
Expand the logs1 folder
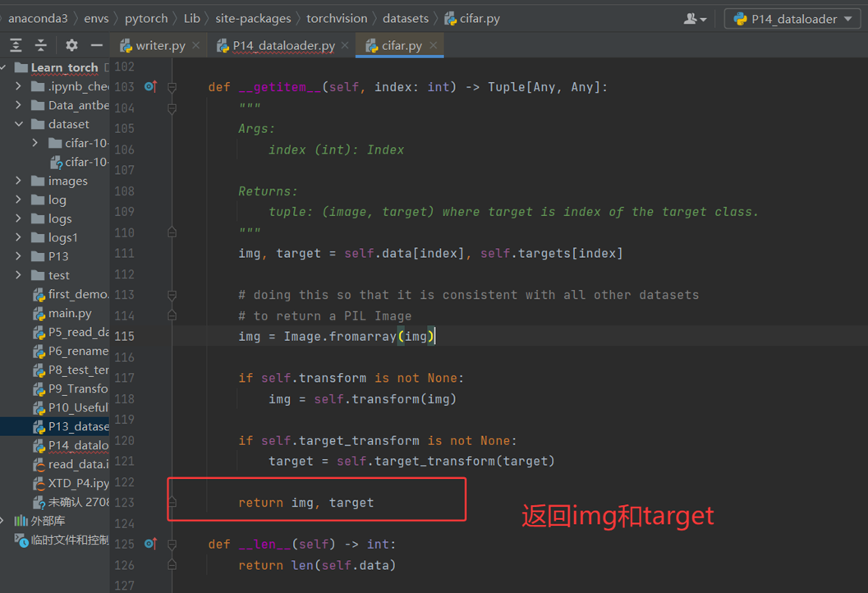click(18, 237)
